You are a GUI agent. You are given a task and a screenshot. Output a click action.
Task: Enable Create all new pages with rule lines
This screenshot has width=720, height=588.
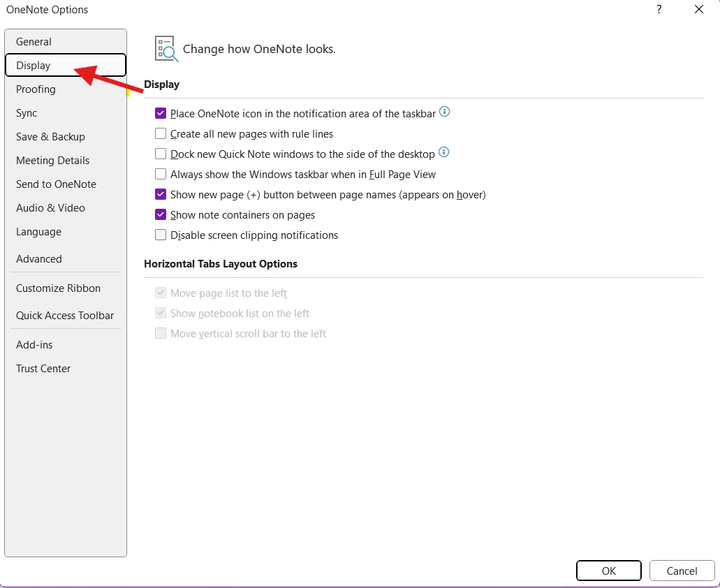pos(160,133)
